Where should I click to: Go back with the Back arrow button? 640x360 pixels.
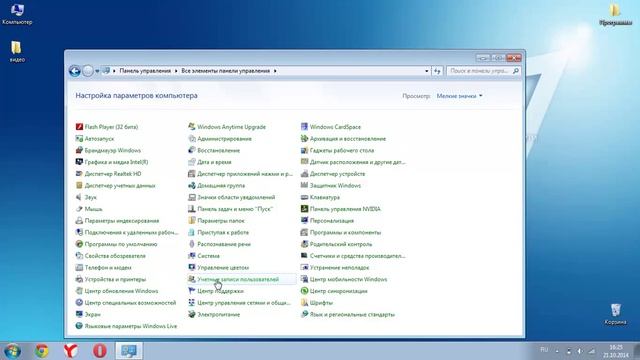click(x=74, y=71)
